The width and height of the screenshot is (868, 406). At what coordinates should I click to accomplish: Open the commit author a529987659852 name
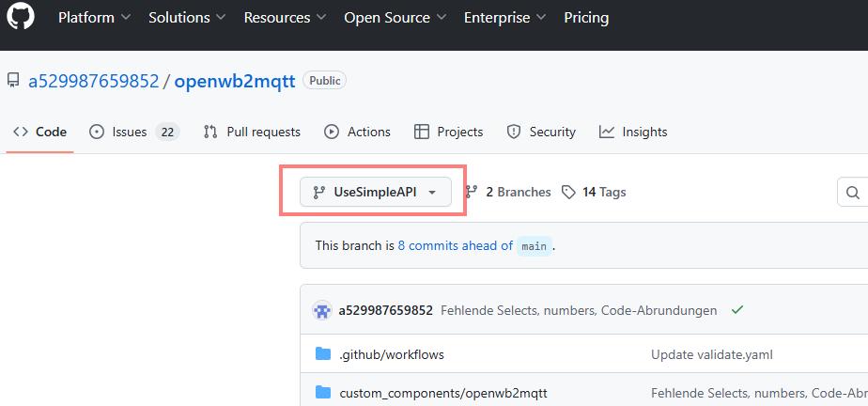pyautogui.click(x=385, y=311)
